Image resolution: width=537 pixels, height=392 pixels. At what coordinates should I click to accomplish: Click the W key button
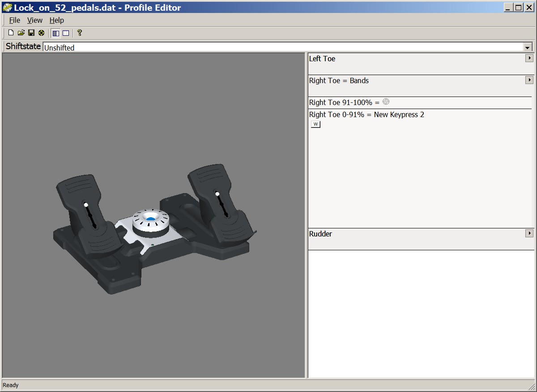pyautogui.click(x=315, y=124)
